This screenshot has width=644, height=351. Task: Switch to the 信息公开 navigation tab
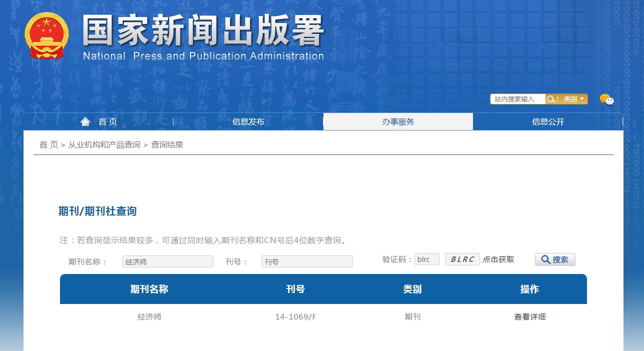pos(547,121)
